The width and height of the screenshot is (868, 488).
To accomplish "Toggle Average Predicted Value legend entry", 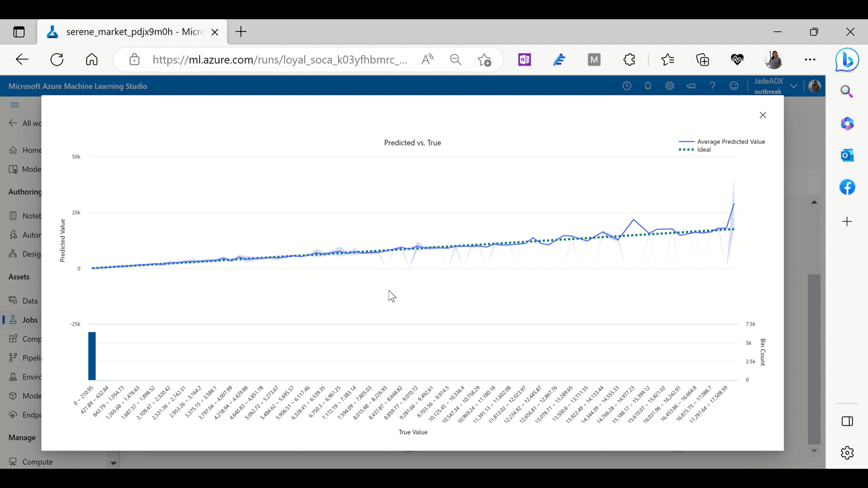I will (731, 141).
